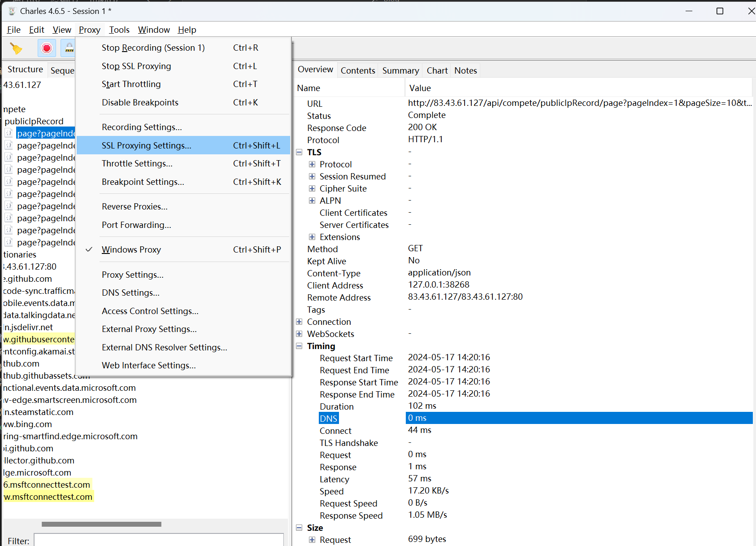Open Web Interface Settings...
Viewport: 756px width, 546px height.
click(x=184, y=365)
